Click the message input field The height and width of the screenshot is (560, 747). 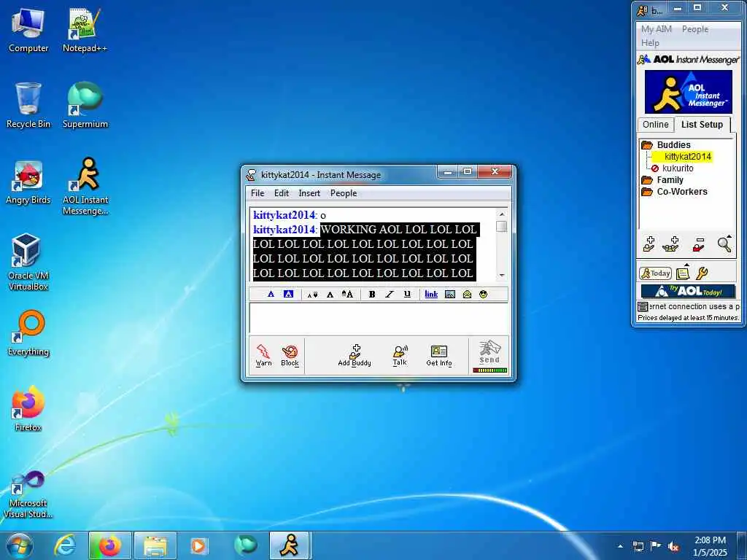[379, 318]
